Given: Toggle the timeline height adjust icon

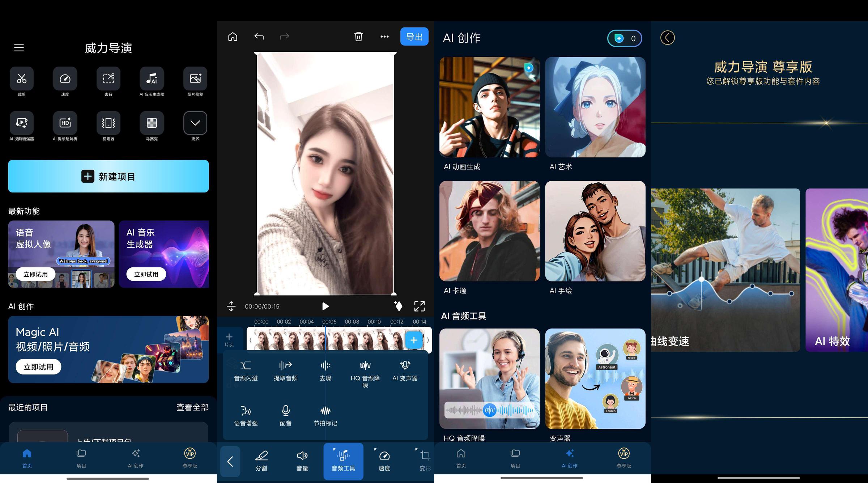Looking at the screenshot, I should [231, 306].
